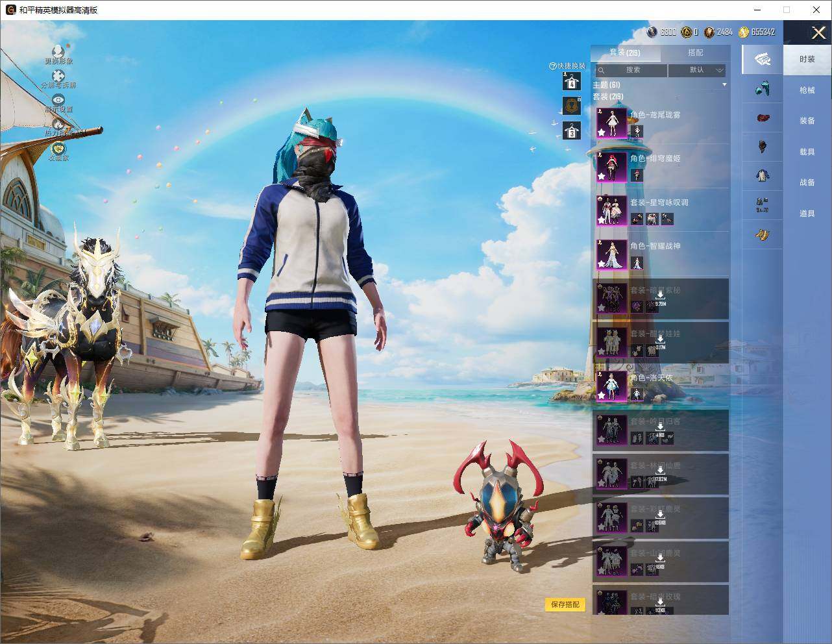Click the 保存搭配 save outfit button

565,604
